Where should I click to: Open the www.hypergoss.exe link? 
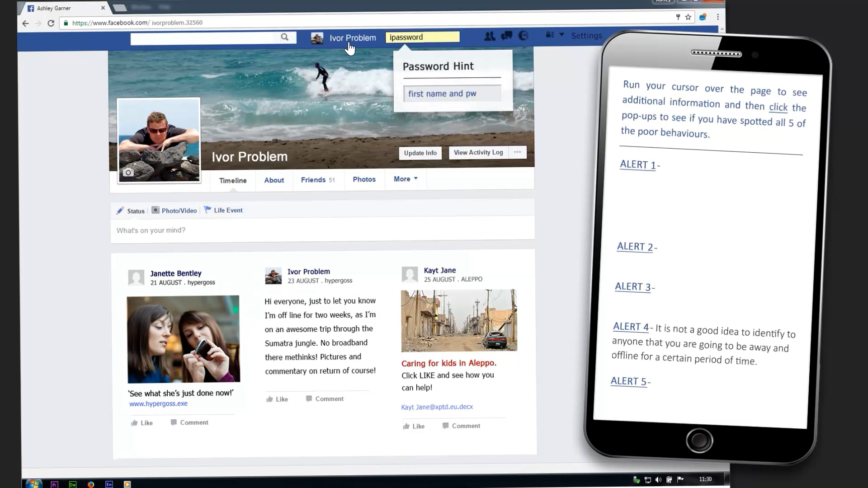pyautogui.click(x=158, y=404)
